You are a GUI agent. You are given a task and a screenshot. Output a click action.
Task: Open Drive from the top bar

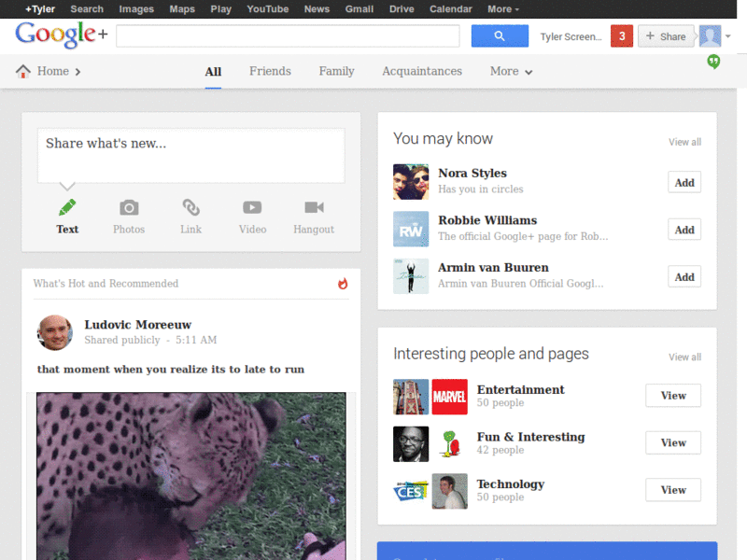click(x=402, y=9)
